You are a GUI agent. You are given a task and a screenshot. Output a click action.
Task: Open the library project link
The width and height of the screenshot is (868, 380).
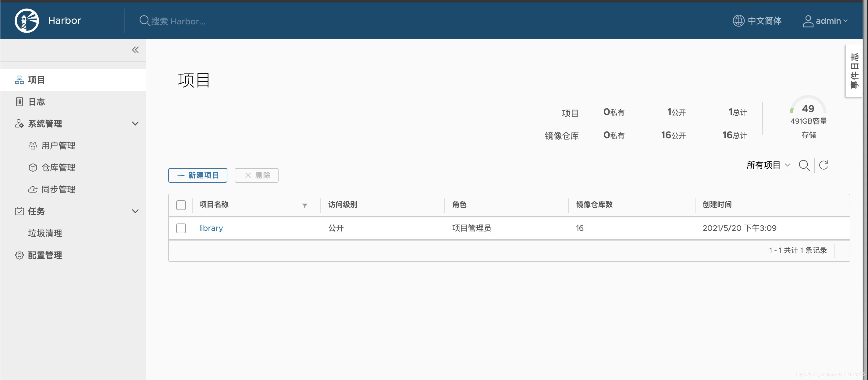[x=211, y=228]
